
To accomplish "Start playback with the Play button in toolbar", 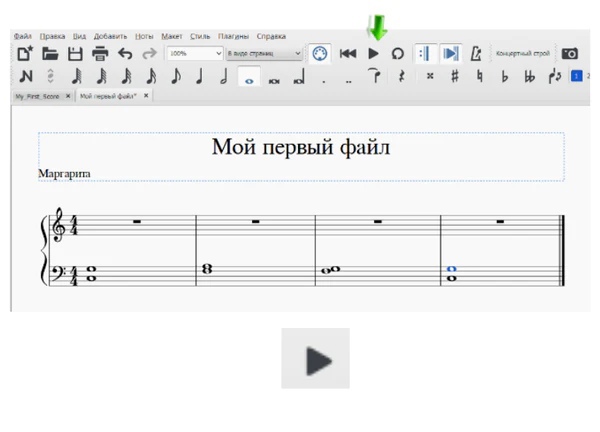I will 373,54.
